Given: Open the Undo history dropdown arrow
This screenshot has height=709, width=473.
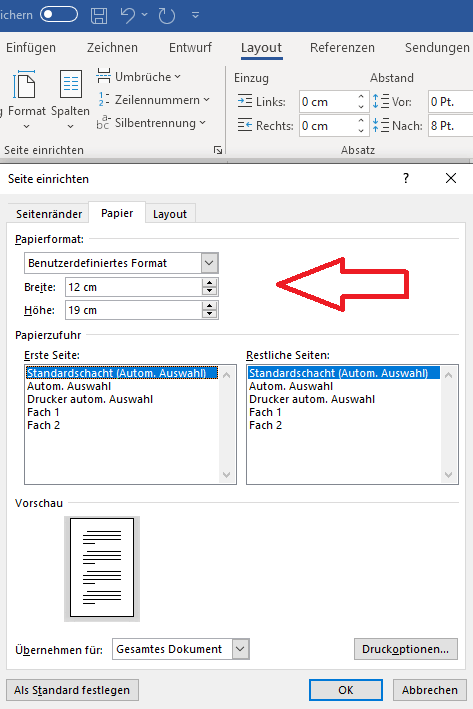Looking at the screenshot, I should [145, 15].
